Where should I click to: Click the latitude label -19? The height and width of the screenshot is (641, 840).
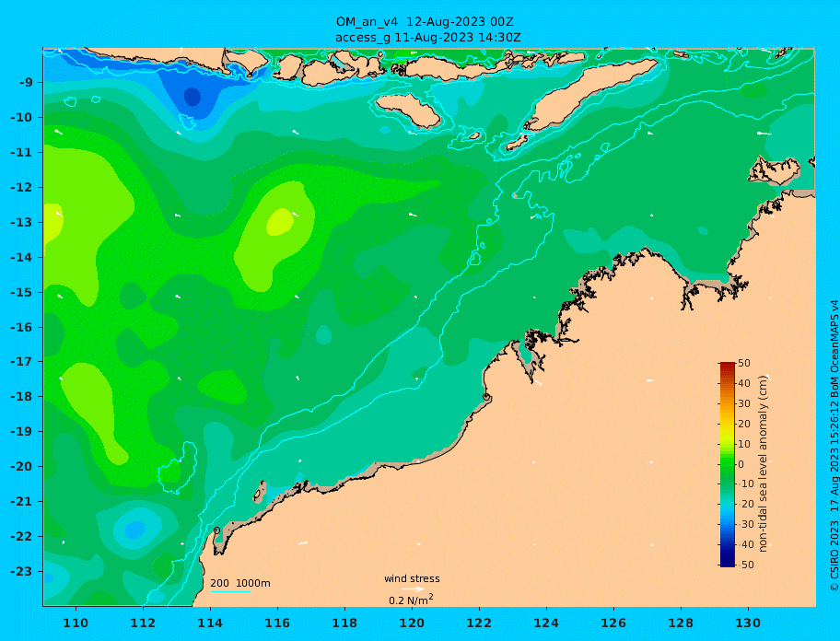point(22,431)
